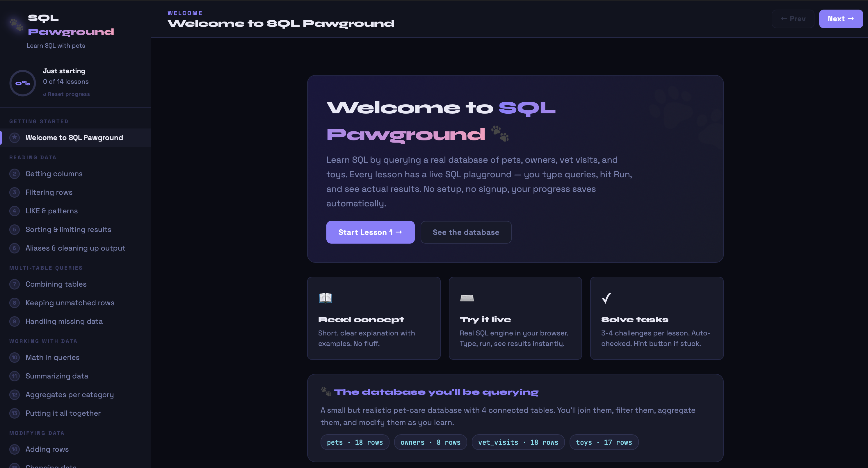Click number 5 circle icon for Sorting lesson
Image resolution: width=868 pixels, height=468 pixels.
15,230
